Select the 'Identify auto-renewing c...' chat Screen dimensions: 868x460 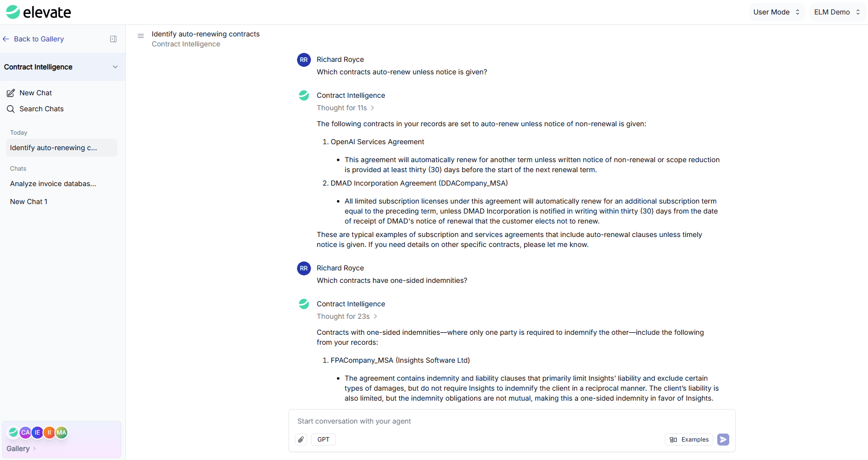[x=53, y=148]
